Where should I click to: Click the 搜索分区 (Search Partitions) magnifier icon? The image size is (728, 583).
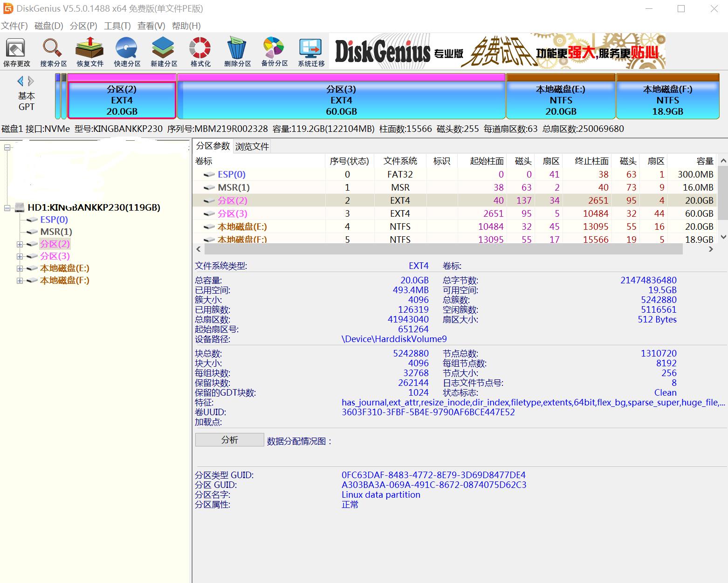tap(53, 52)
